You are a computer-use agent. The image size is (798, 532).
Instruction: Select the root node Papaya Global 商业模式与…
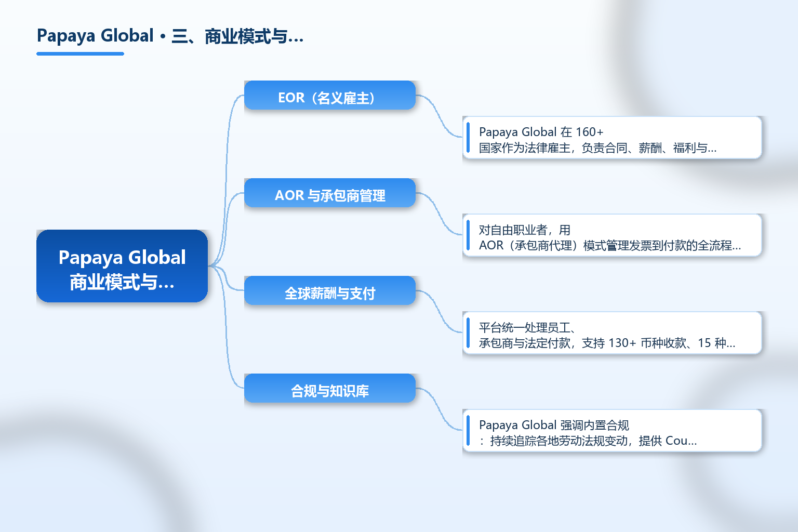click(122, 266)
